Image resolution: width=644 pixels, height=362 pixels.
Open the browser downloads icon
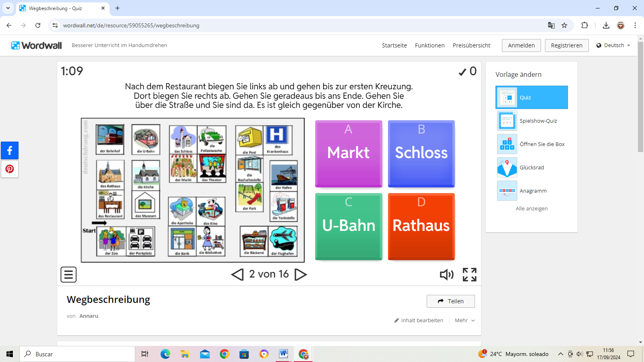(606, 25)
